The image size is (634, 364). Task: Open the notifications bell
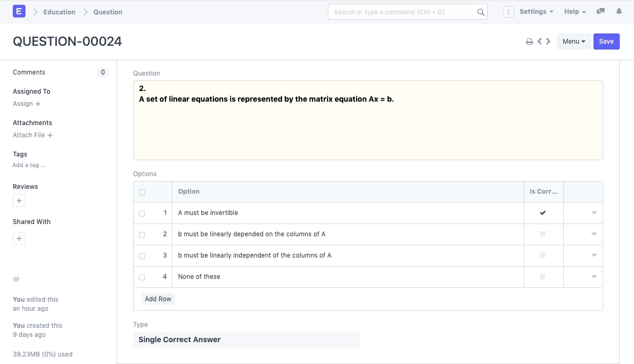[619, 12]
